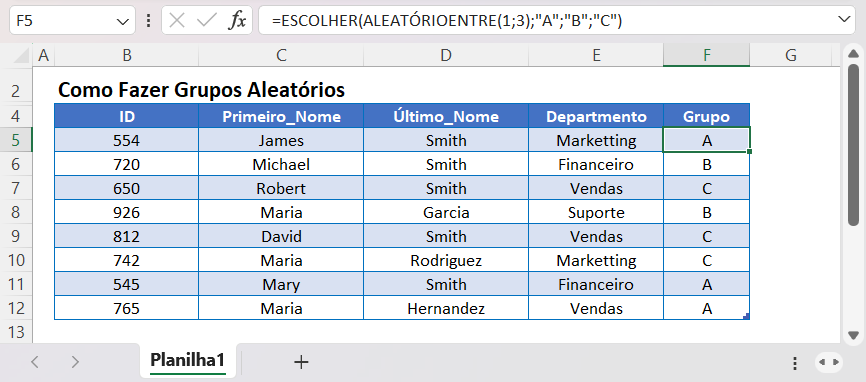Screen dimensions: 866x382
Task: Select the Grupo header cell
Action: pos(706,116)
